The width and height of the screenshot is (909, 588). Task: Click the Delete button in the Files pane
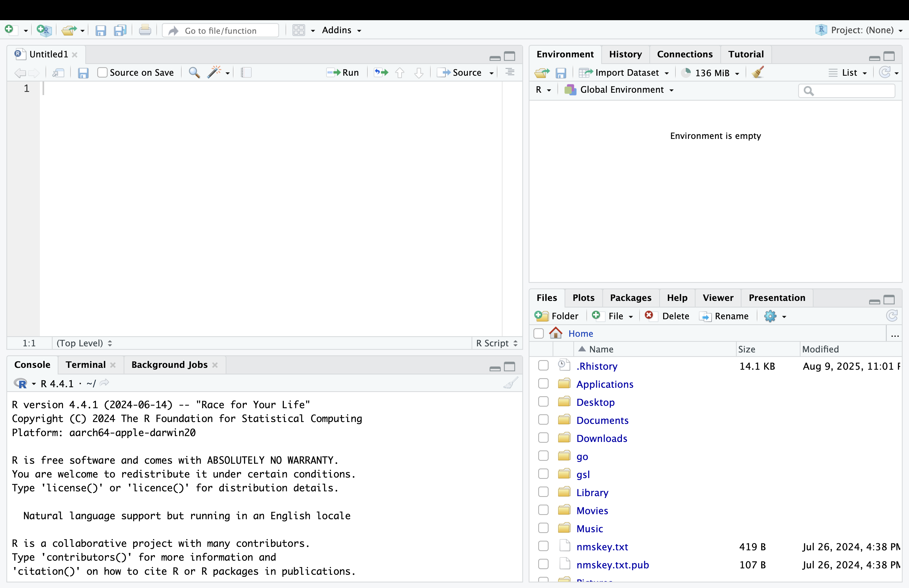coord(667,316)
